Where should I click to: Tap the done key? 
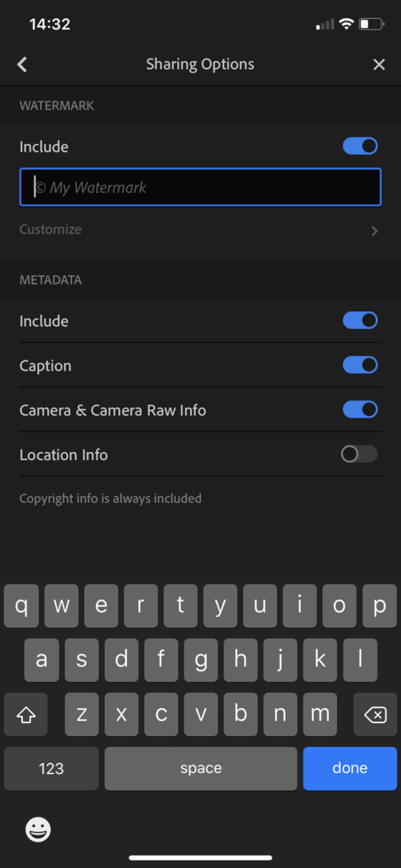(350, 768)
